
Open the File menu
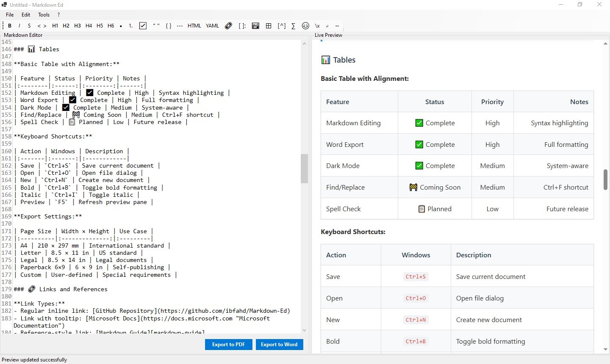pyautogui.click(x=10, y=14)
